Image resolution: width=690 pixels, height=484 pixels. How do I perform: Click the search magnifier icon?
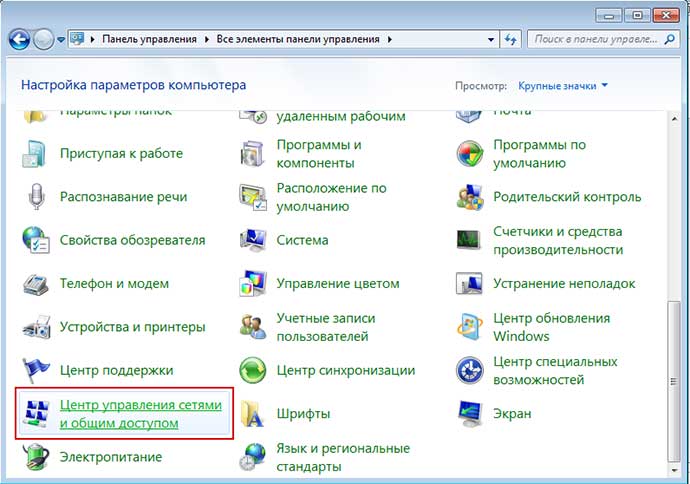[x=669, y=39]
